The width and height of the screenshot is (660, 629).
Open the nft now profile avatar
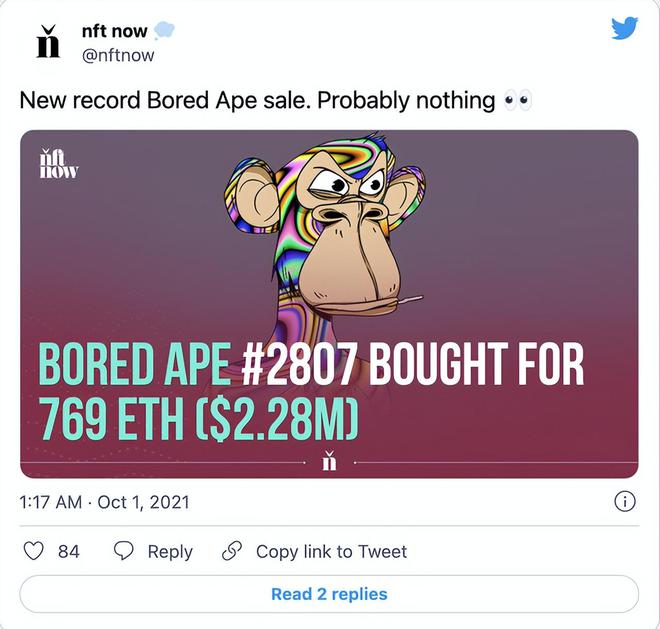[x=47, y=42]
